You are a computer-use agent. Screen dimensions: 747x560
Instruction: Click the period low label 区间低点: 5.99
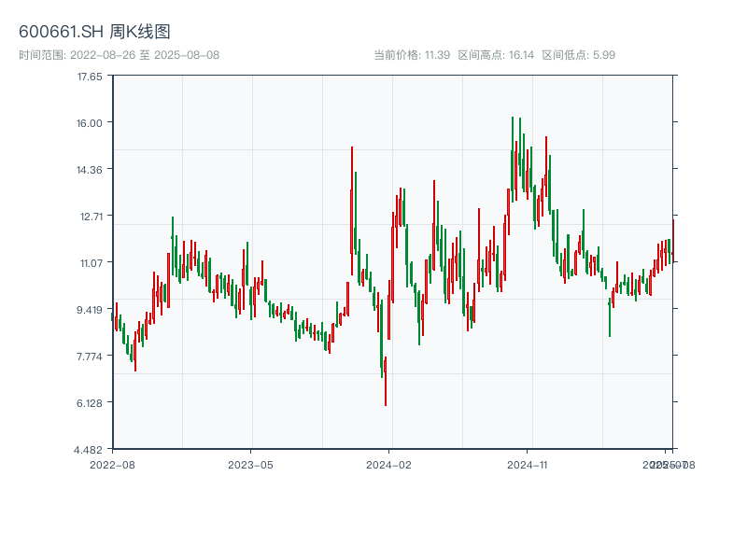[x=578, y=55]
